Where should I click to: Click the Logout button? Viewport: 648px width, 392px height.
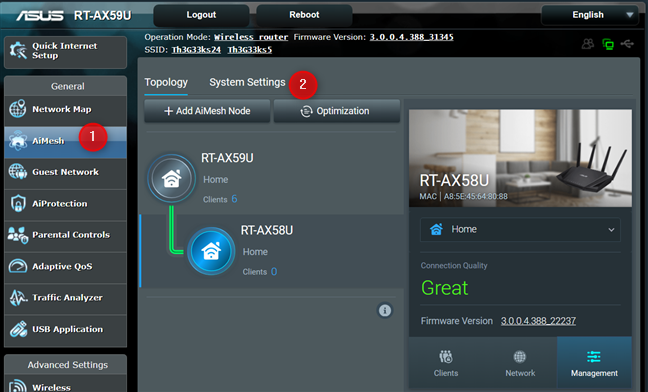[x=201, y=15]
